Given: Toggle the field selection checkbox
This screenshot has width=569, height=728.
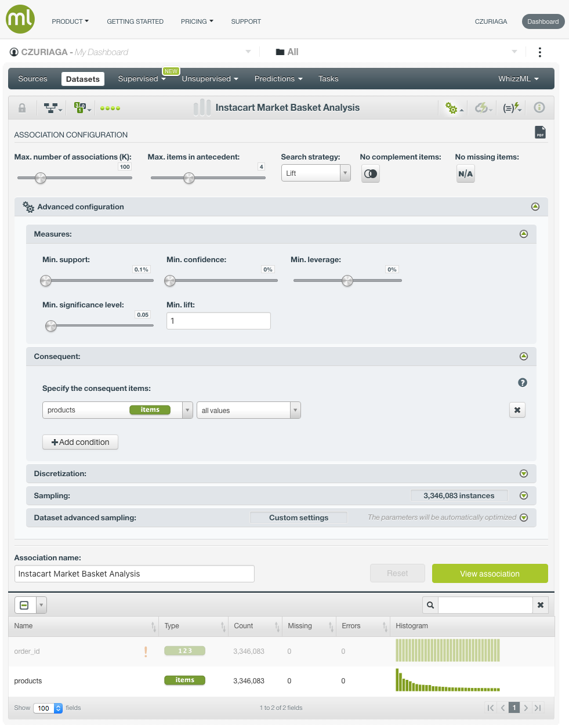Looking at the screenshot, I should pyautogui.click(x=24, y=605).
